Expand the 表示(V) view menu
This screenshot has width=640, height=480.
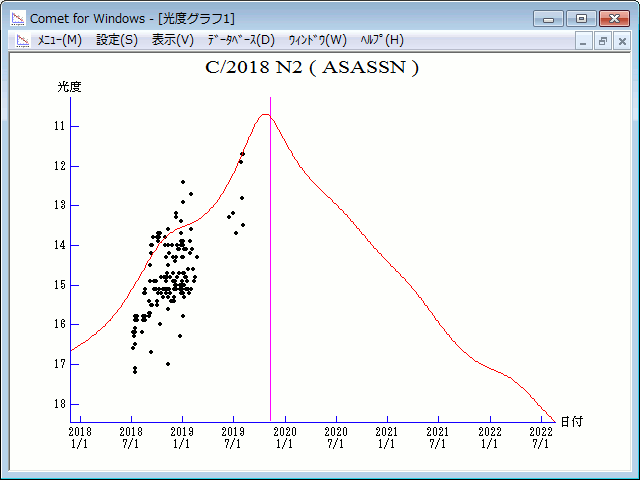pyautogui.click(x=173, y=40)
